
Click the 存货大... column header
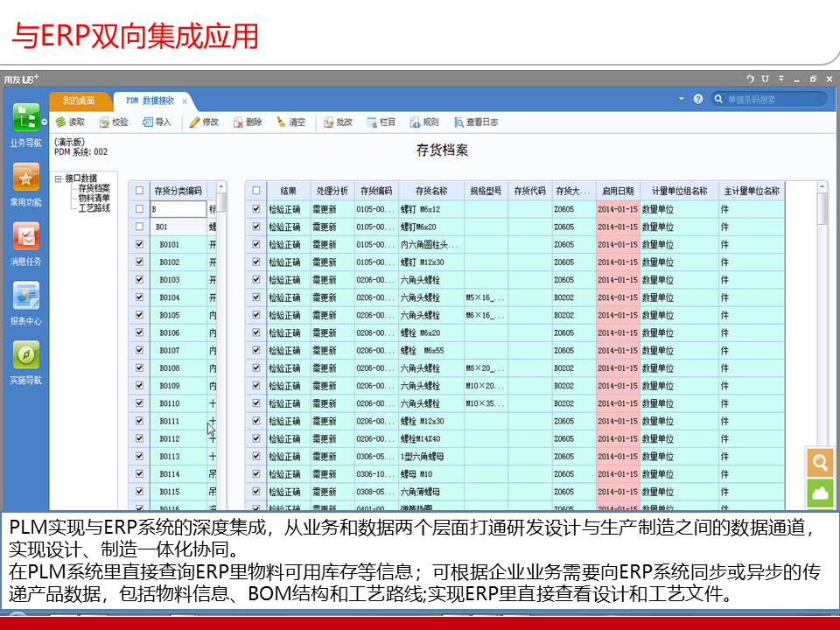point(574,191)
